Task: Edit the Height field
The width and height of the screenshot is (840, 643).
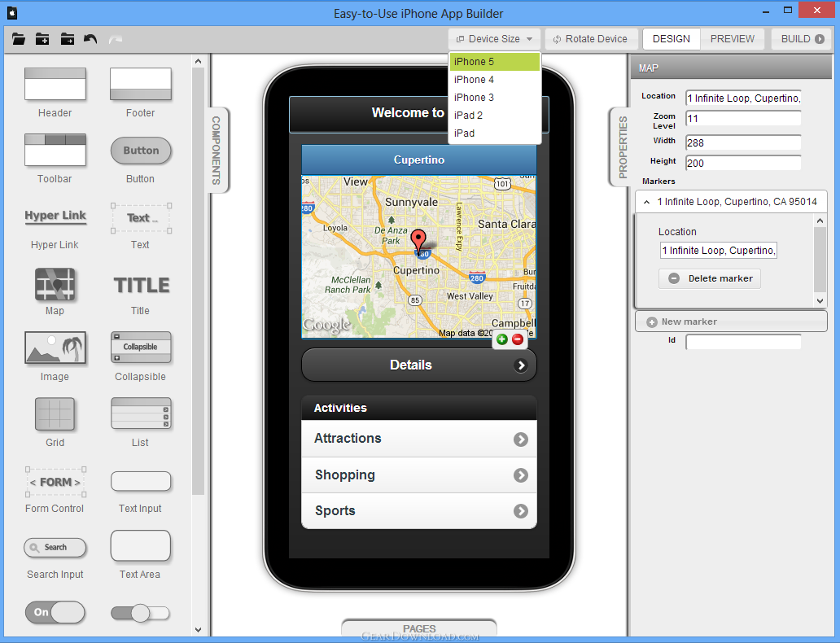Action: tap(744, 163)
